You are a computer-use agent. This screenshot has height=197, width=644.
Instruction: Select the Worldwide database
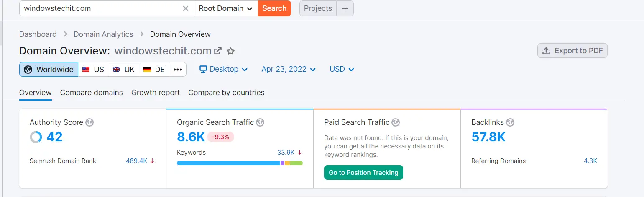pyautogui.click(x=49, y=70)
